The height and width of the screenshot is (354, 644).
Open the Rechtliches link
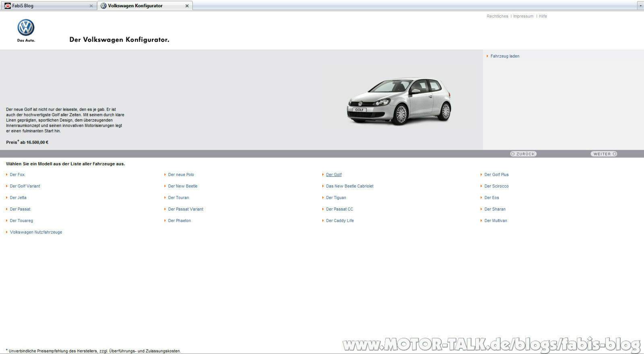point(497,17)
